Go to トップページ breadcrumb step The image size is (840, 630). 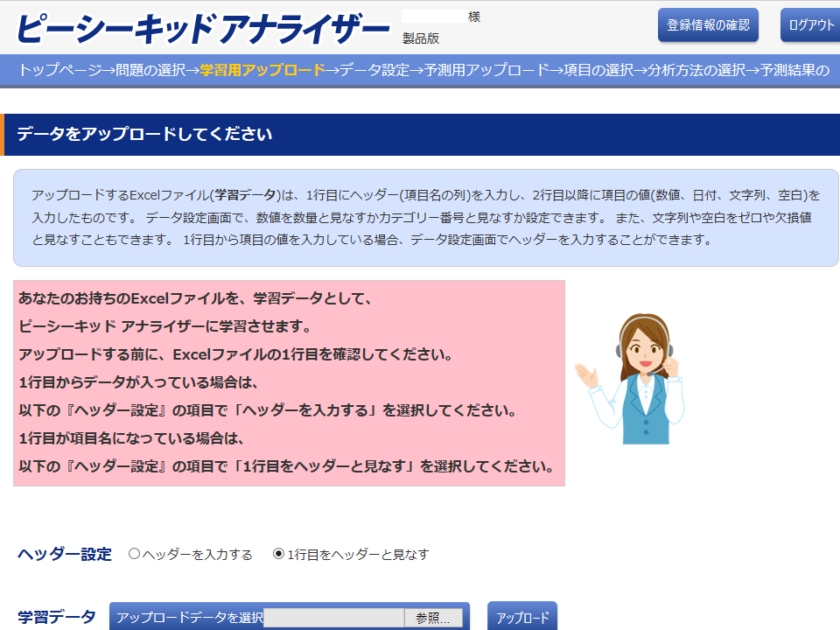(59, 70)
